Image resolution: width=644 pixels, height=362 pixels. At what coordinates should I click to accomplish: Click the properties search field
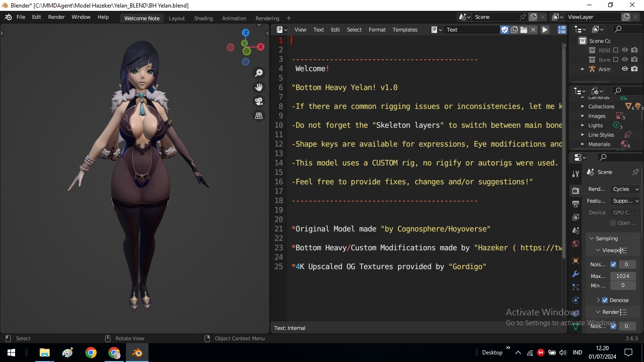coord(619,157)
